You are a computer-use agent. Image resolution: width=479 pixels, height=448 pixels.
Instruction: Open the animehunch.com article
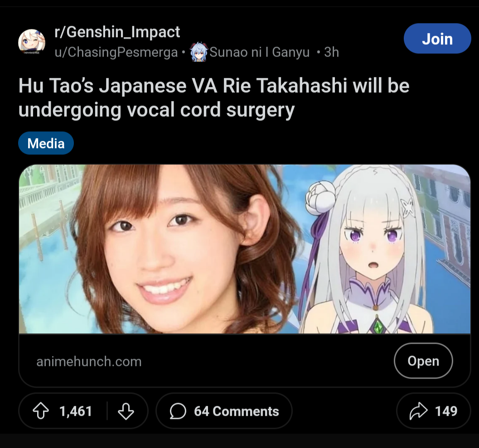[423, 361]
